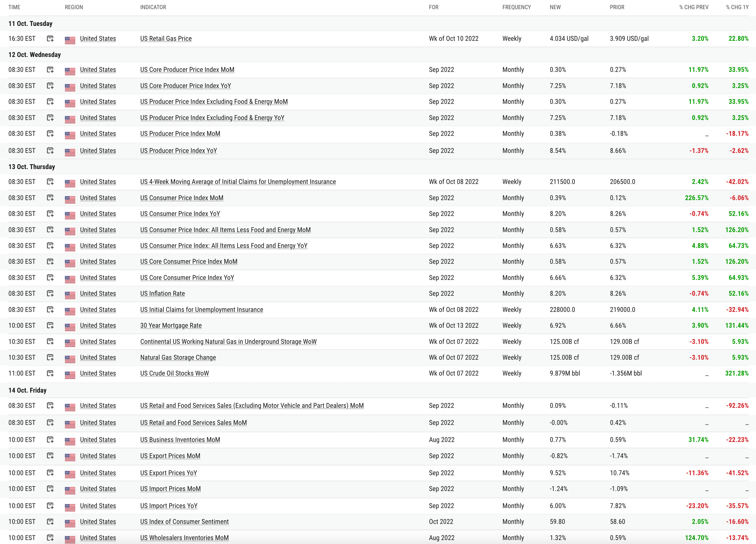Open US Crude Oil Stocks WoW link
756x544 pixels.
tap(175, 373)
